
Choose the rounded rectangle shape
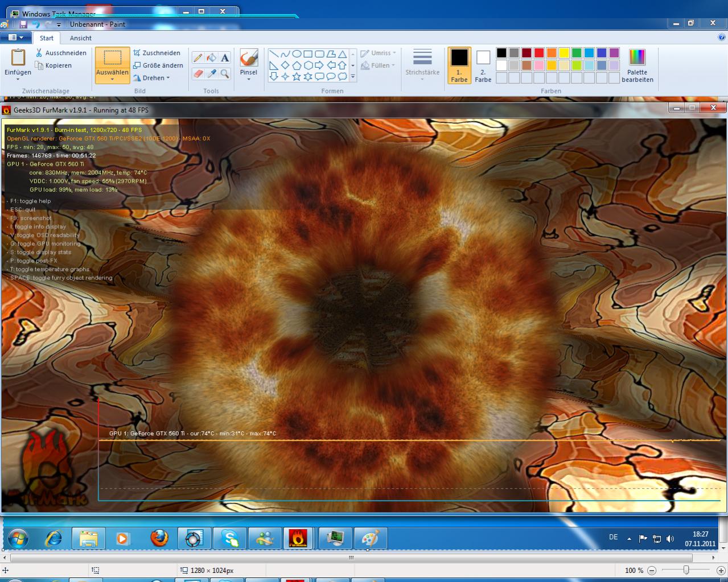(x=319, y=54)
